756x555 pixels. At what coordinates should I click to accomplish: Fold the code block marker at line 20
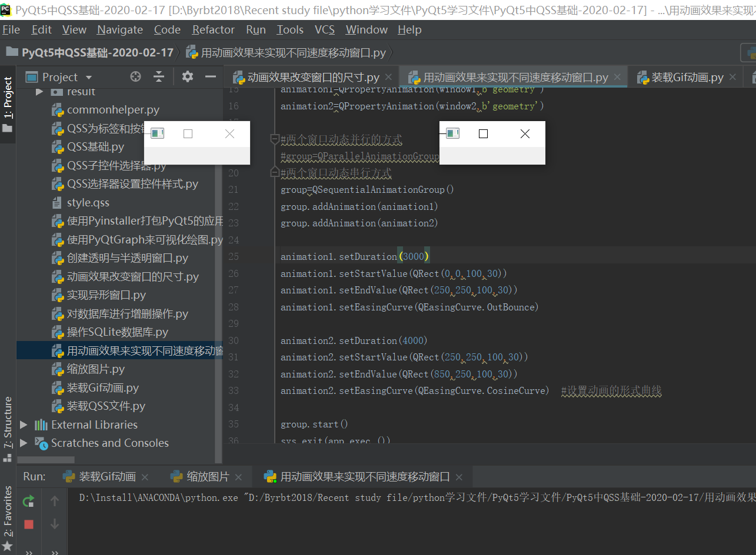pyautogui.click(x=274, y=172)
